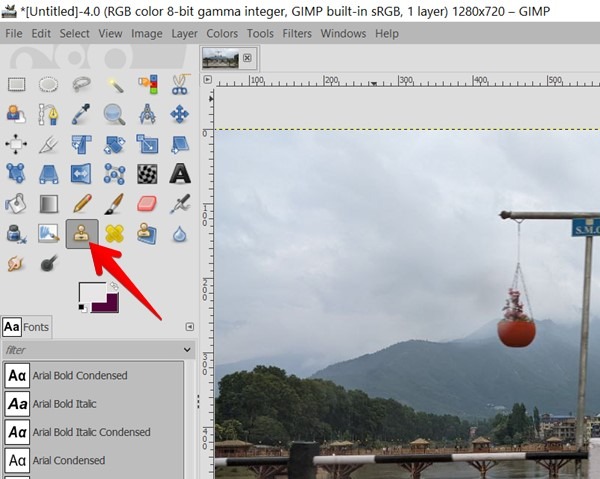Open the View menu
This screenshot has height=479, width=600.
110,34
